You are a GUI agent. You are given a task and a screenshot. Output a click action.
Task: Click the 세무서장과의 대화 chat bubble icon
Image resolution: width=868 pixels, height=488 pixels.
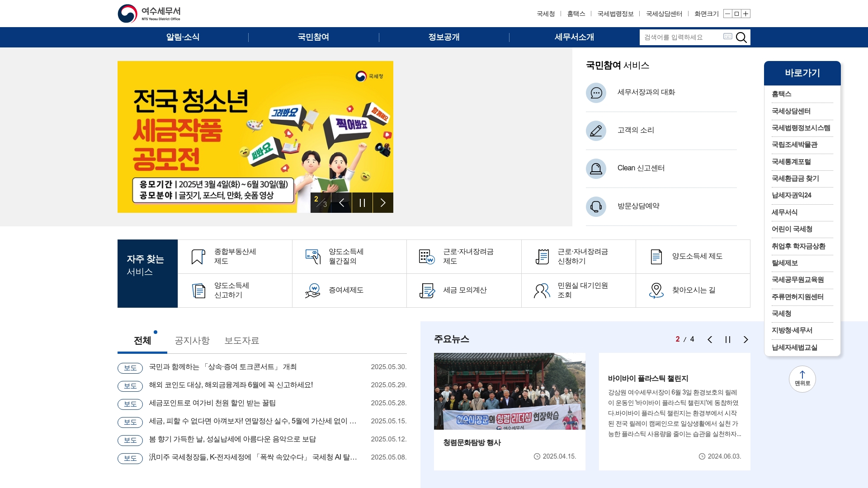tap(596, 93)
